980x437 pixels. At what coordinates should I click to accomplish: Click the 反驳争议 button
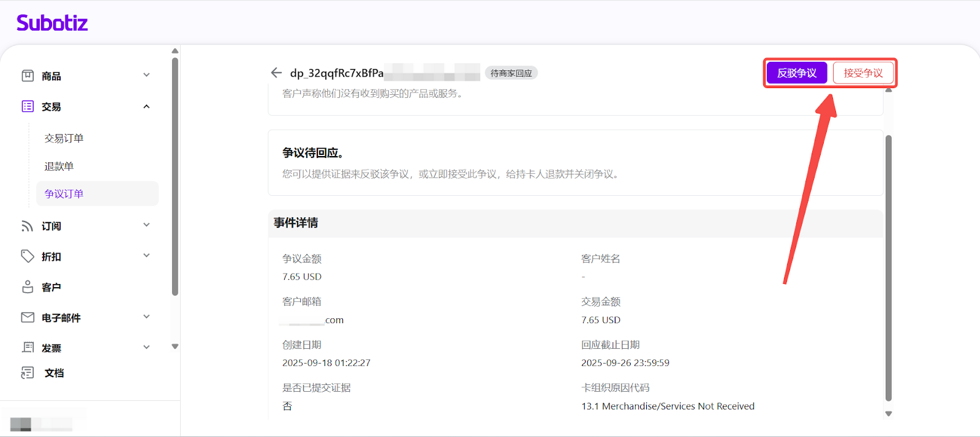tap(796, 73)
